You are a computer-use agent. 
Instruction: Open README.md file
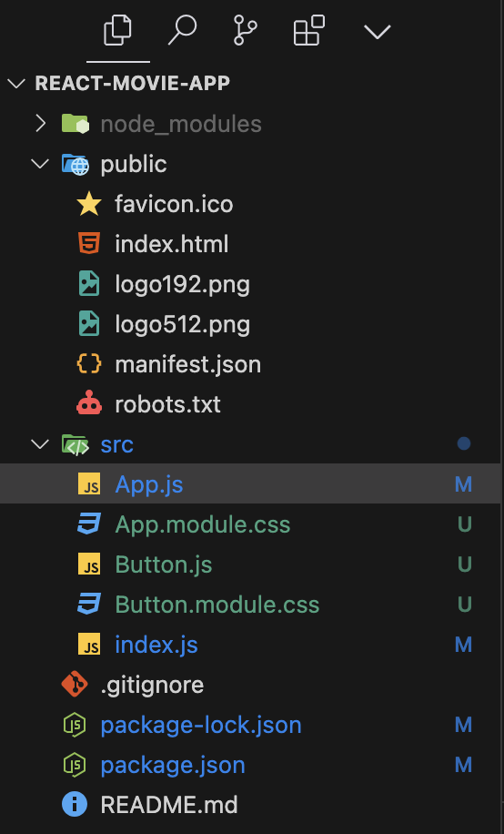pyautogui.click(x=169, y=805)
